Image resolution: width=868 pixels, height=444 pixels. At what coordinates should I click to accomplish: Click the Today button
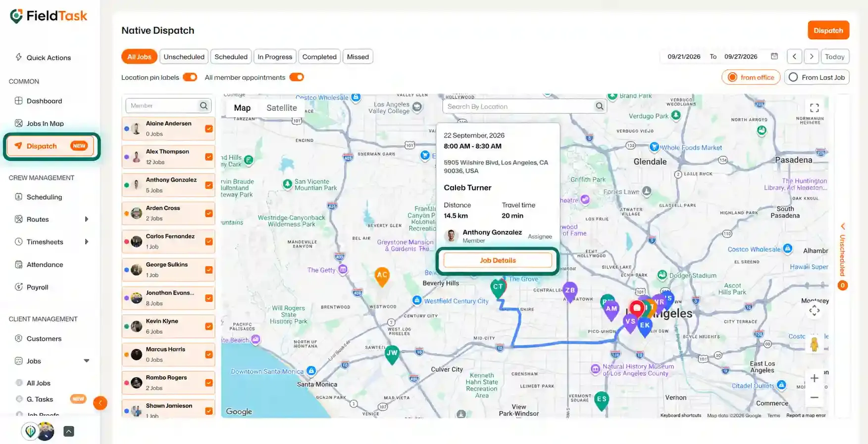835,56
